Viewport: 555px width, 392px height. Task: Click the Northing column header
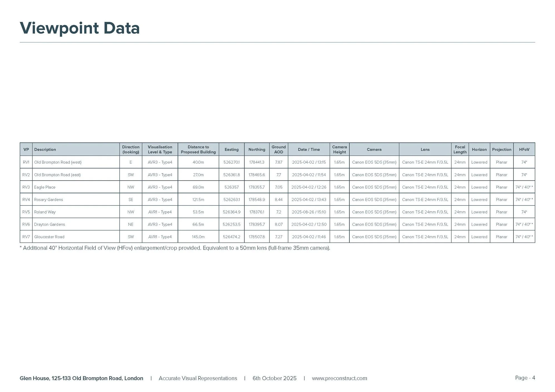click(x=257, y=149)
